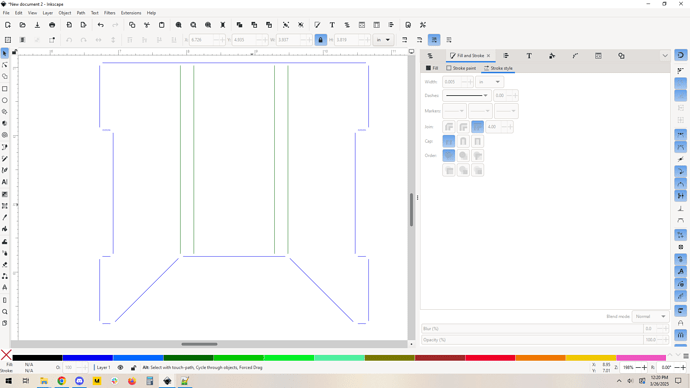The image size is (690, 388).
Task: Click the Zoom page icon in the commands bar
Action: tap(208, 25)
